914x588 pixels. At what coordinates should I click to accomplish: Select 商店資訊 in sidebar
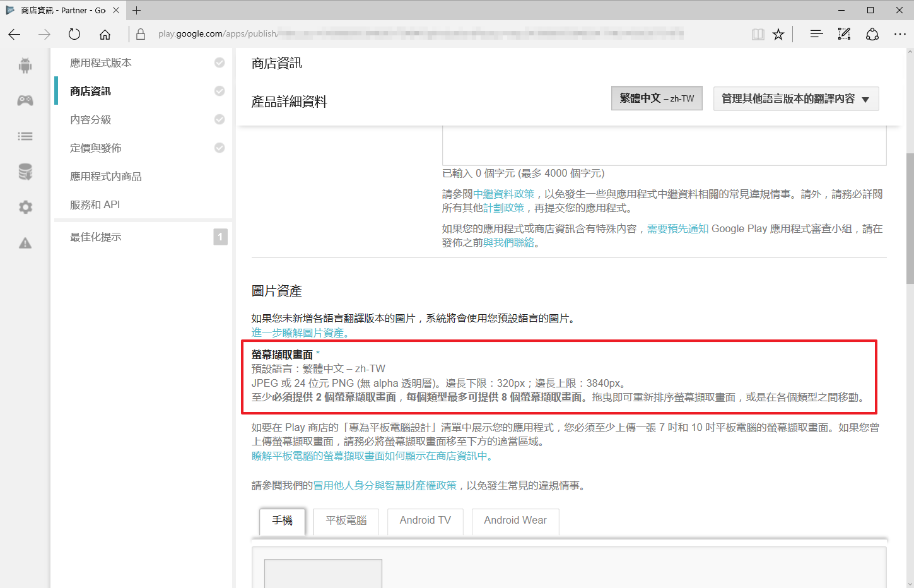(90, 91)
